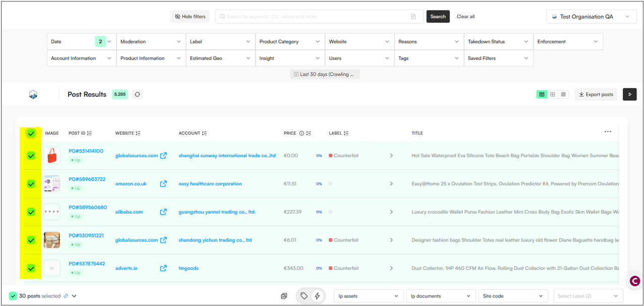This screenshot has width=644, height=306.
Task: Open the Ip assets dropdown
Action: pos(368,296)
